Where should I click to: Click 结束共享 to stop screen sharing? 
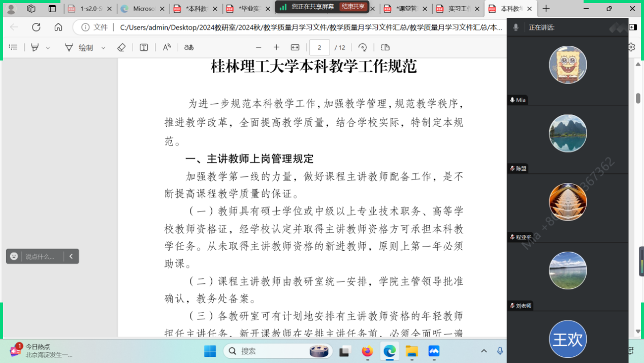point(353,7)
